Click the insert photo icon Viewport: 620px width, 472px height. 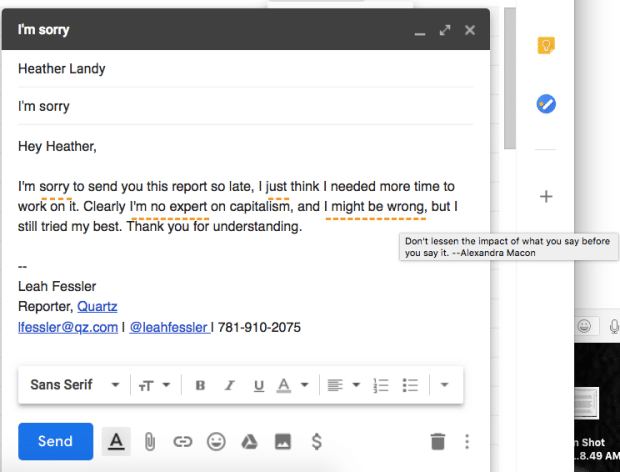(x=283, y=441)
